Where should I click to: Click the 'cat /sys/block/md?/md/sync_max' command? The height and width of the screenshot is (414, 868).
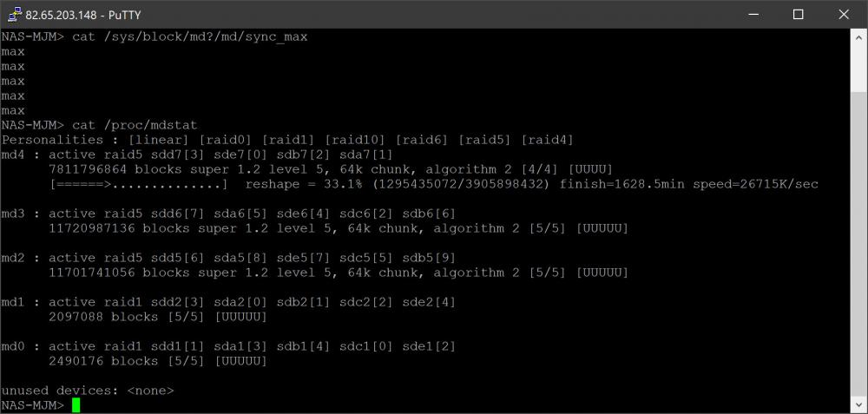click(x=190, y=36)
